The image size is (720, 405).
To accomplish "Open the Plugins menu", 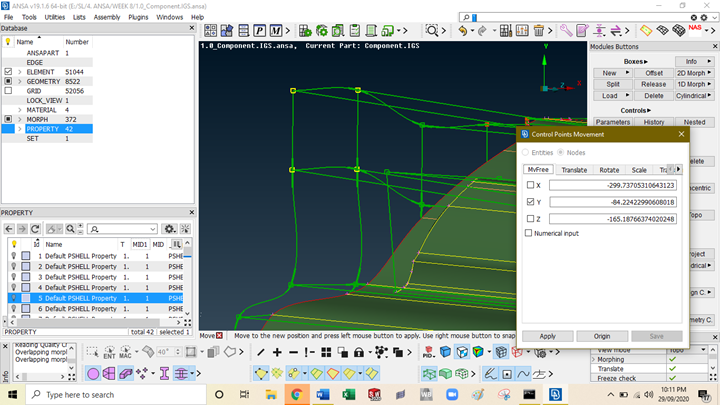I will (x=138, y=17).
